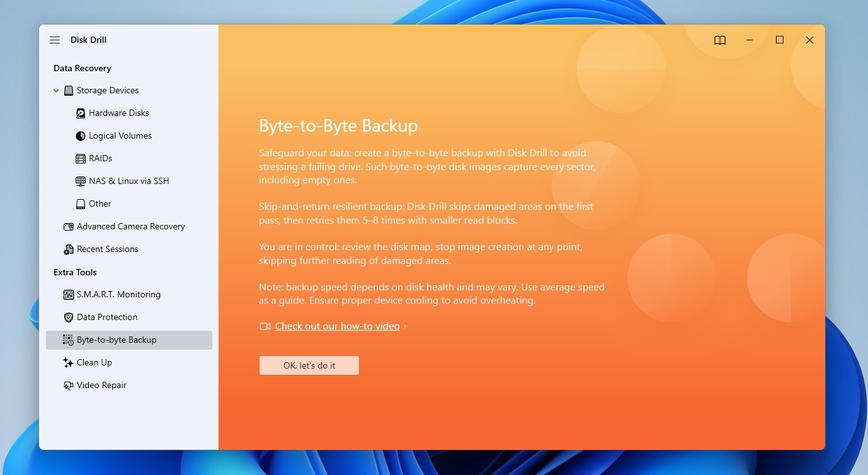The height and width of the screenshot is (475, 868).
Task: Click the Recent Sessions gear icon
Action: (69, 249)
